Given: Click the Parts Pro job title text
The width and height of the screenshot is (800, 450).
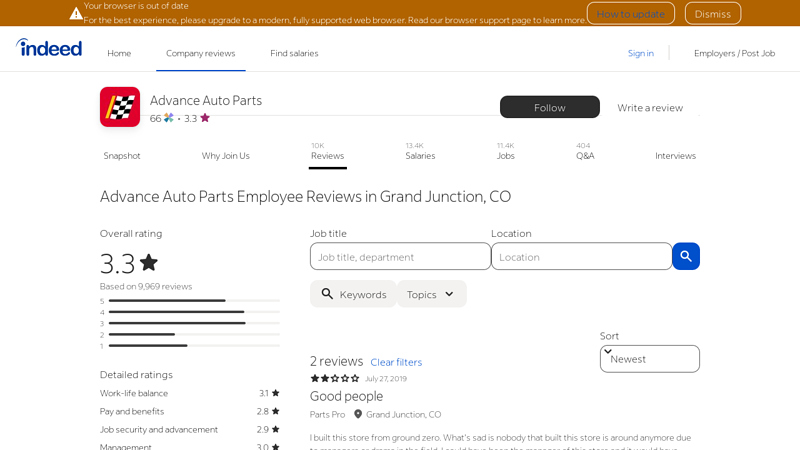Looking at the screenshot, I should tap(327, 414).
